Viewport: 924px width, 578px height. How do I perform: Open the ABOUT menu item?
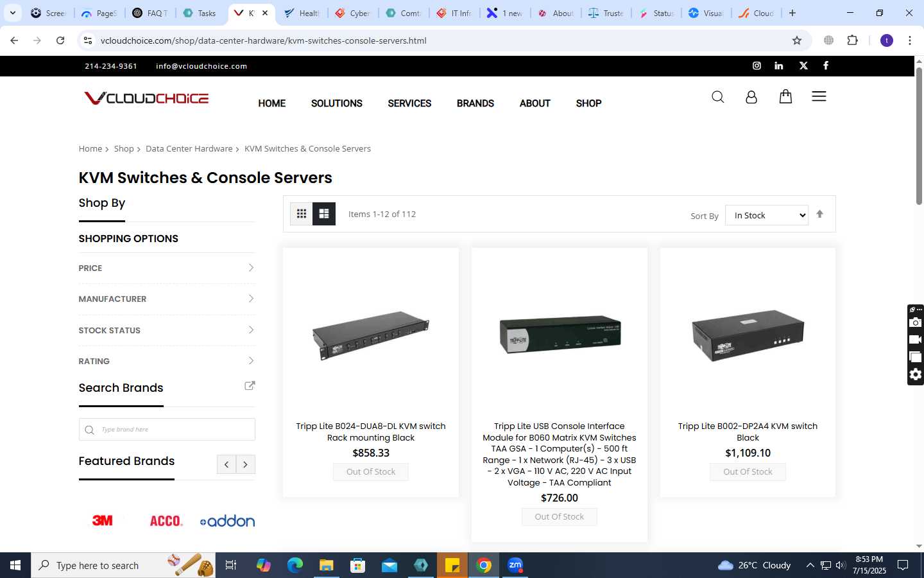[535, 103]
